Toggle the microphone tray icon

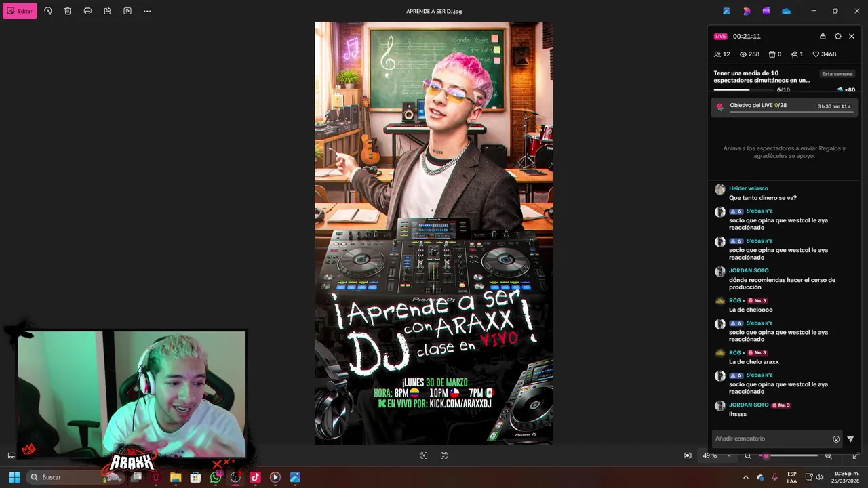tap(775, 477)
